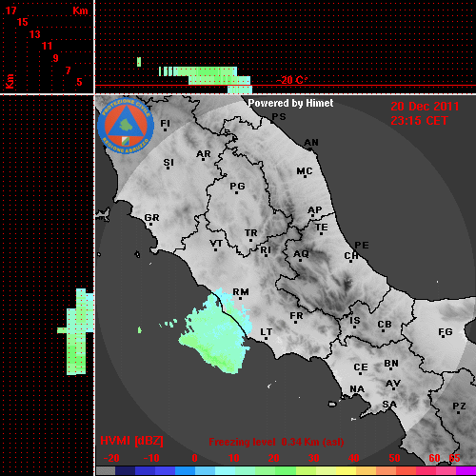Click the CH city label
This screenshot has height=476, width=476.
click(351, 255)
